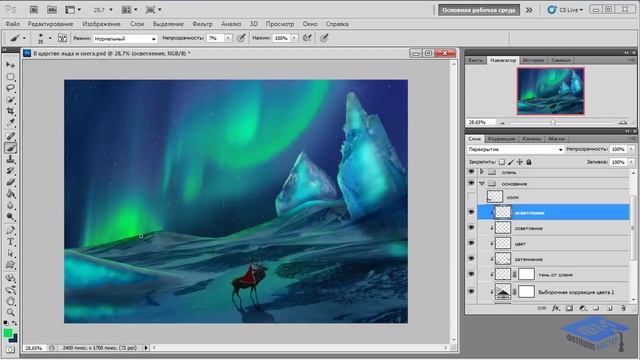Screen dimensions: 640x360
Task: Hide the основание group
Action: pyautogui.click(x=471, y=184)
